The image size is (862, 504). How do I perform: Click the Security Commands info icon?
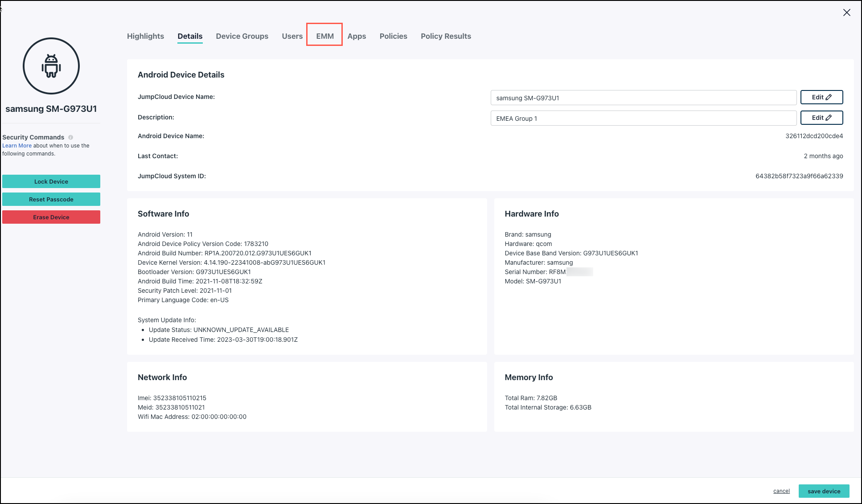(70, 137)
